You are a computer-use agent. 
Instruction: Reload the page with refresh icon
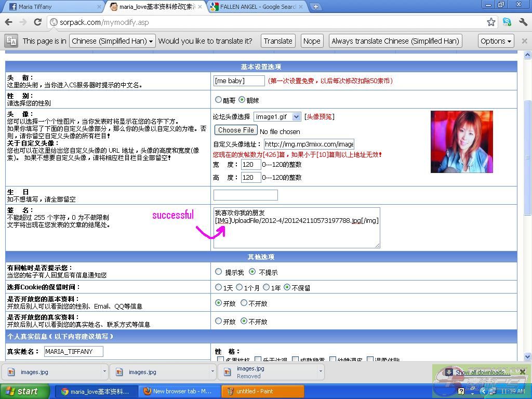point(37,22)
